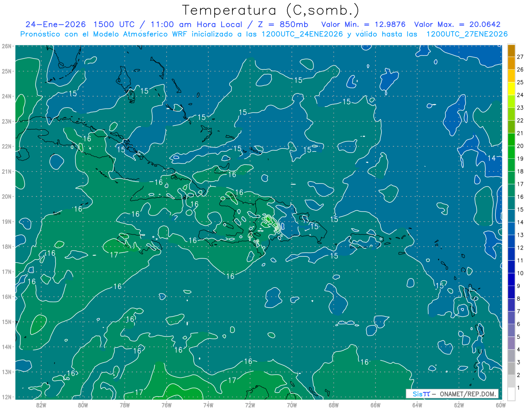Click the "20N" latitude axis label
This screenshot has height=411, width=532.
(x=6, y=196)
